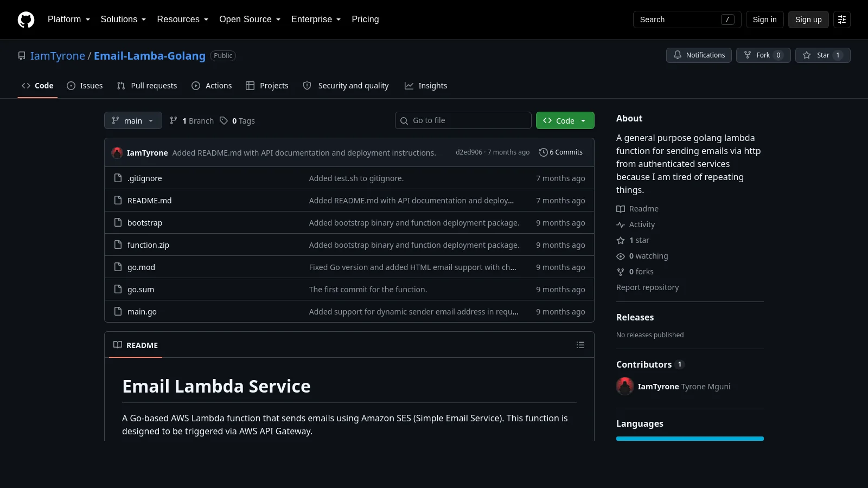Open the Projects tab
Viewport: 868px width, 488px height.
[267, 86]
